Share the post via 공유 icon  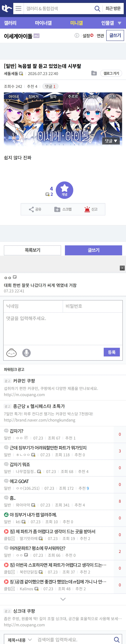[35, 209]
